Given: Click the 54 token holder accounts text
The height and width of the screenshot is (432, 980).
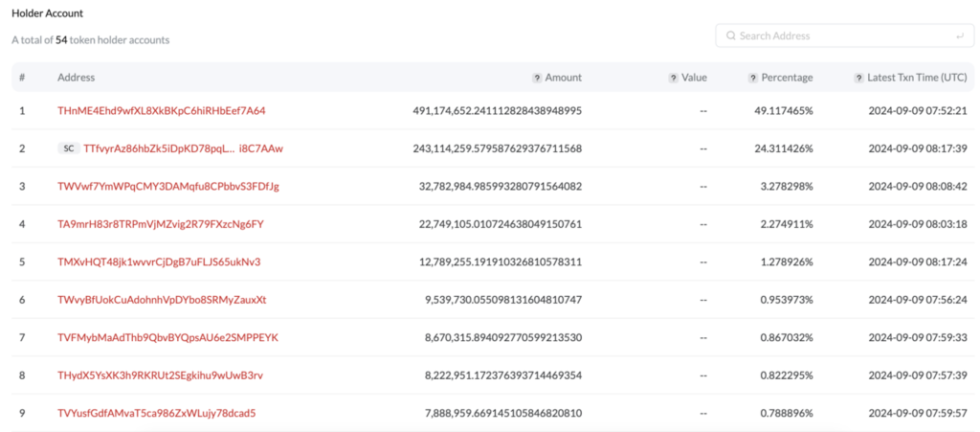Looking at the screenshot, I should [x=113, y=40].
